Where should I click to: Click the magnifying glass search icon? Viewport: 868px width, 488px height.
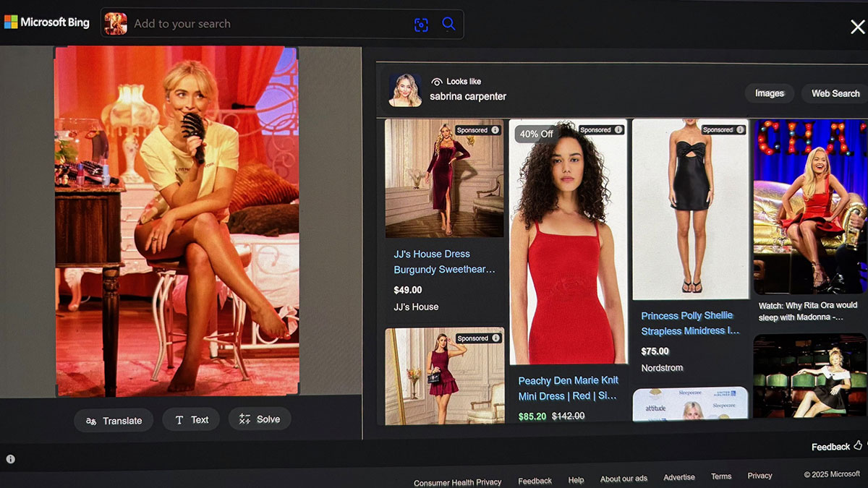pyautogui.click(x=448, y=24)
